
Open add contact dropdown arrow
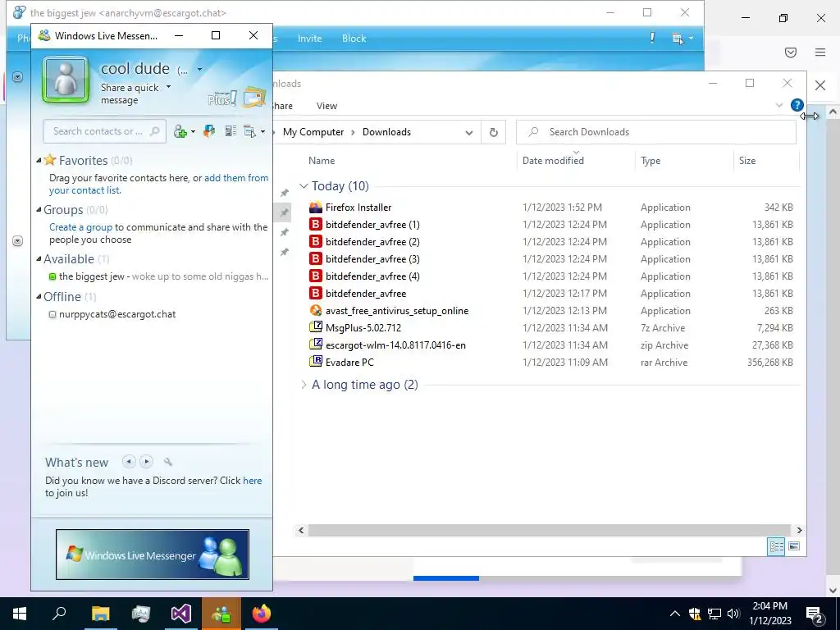(193, 132)
